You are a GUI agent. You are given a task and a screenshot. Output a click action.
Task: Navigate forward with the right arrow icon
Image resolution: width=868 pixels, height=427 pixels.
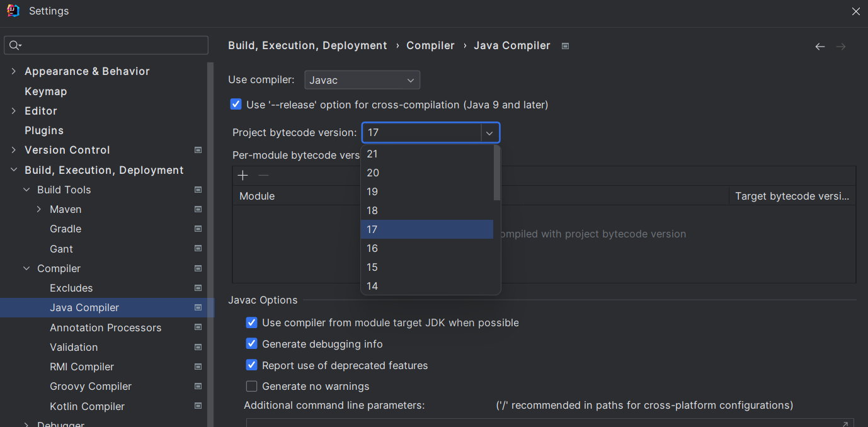point(841,47)
